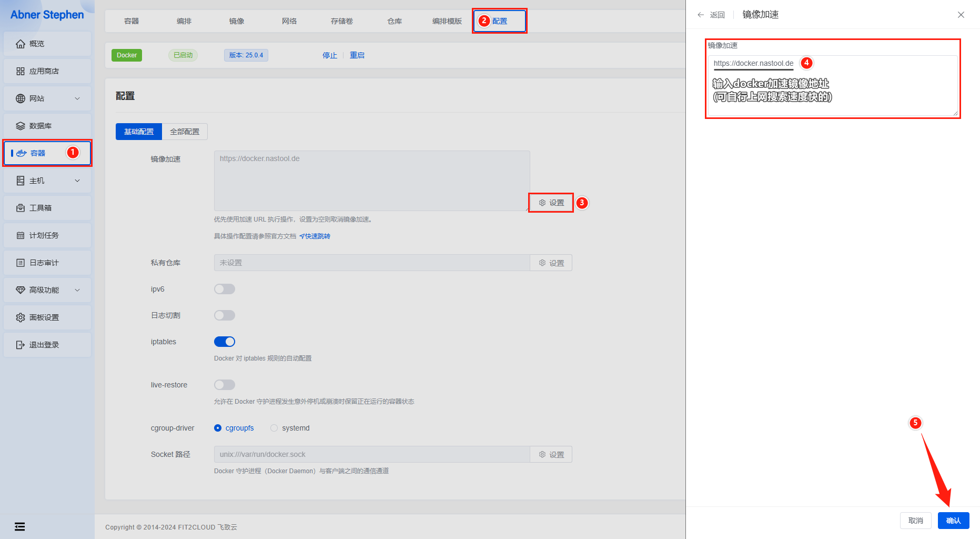980x539 pixels.
Task: Open the 编排模版 tab
Action: 447,21
